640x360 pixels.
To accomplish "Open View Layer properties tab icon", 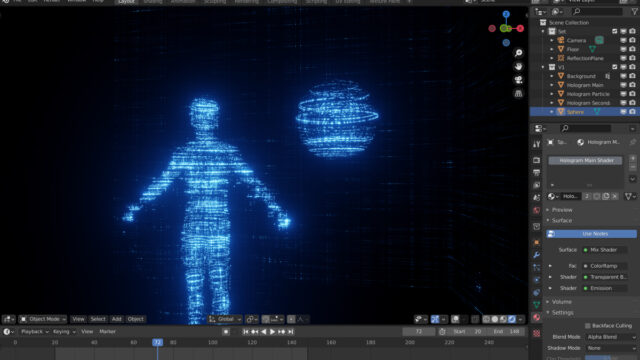I will [536, 185].
